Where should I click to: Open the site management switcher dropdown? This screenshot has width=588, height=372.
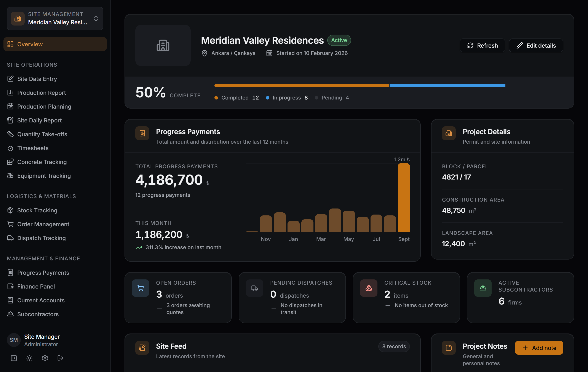tap(55, 19)
